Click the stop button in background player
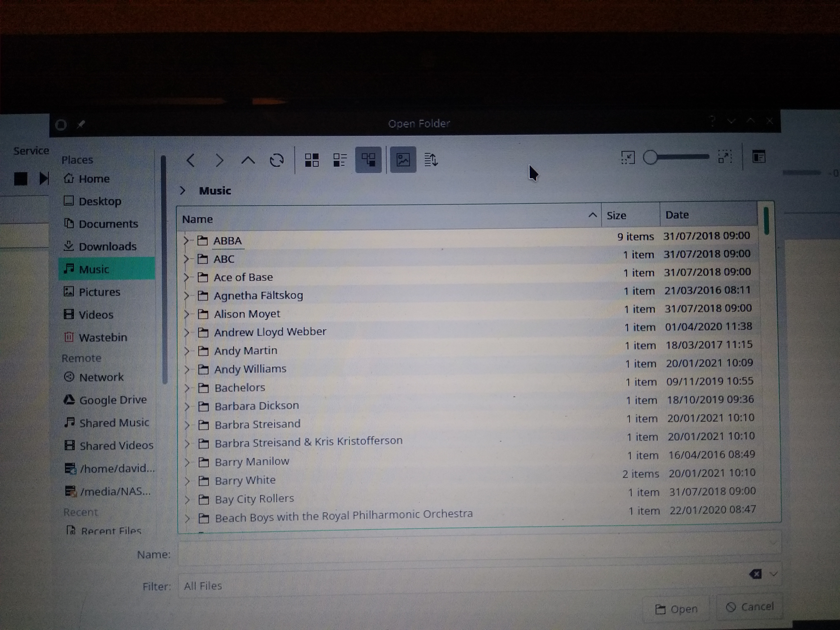 pyautogui.click(x=21, y=178)
